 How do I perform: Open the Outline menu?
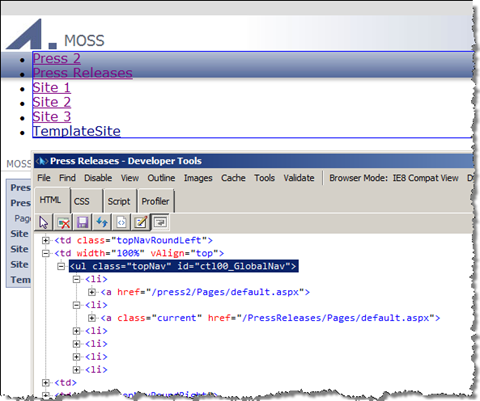[x=161, y=178]
